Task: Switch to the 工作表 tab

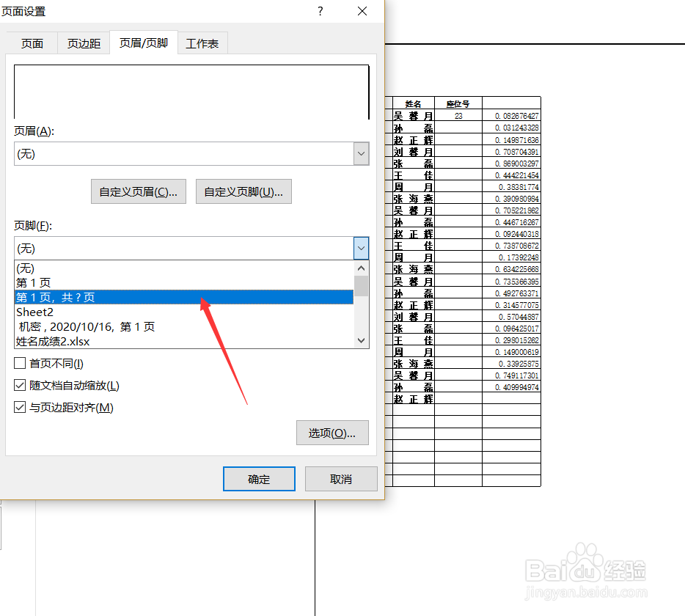Action: pyautogui.click(x=202, y=43)
